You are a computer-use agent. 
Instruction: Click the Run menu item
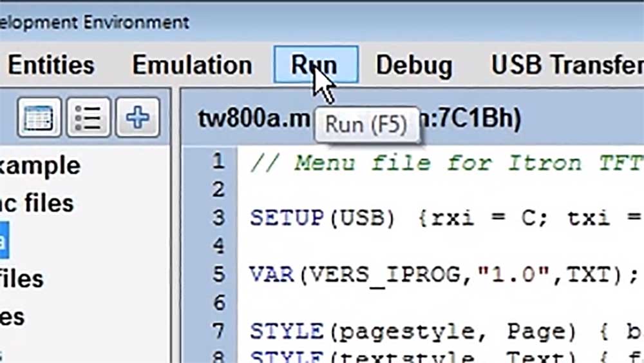coord(315,65)
